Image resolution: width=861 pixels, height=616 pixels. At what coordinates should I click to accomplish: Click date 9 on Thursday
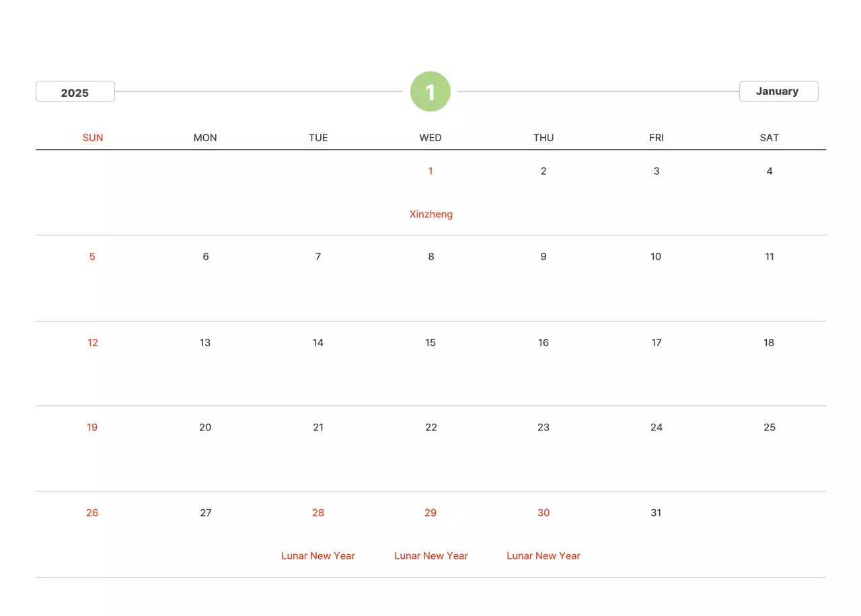pos(544,257)
